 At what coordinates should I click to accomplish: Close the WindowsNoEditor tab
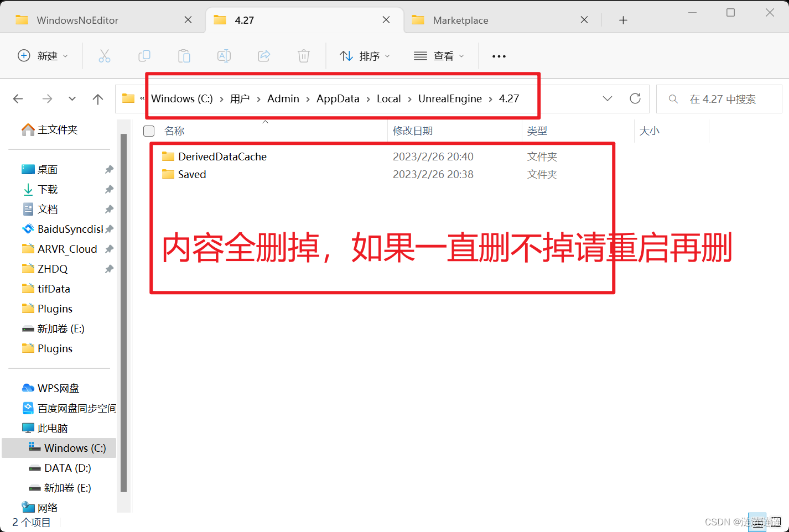pos(188,20)
